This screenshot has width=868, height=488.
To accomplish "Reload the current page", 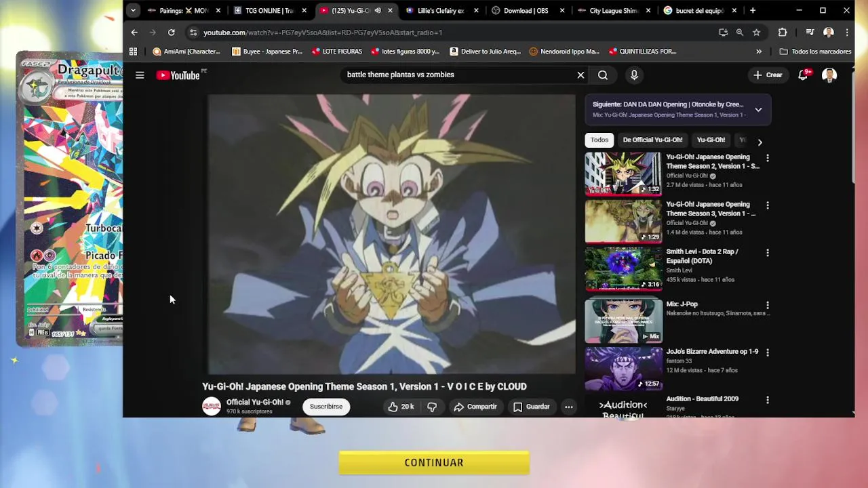I will pos(172,33).
